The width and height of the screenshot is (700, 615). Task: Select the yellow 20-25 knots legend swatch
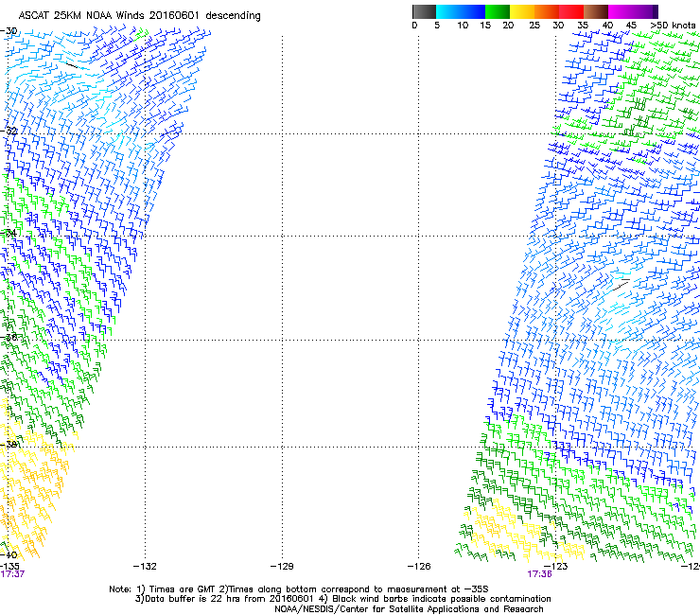pyautogui.click(x=522, y=11)
